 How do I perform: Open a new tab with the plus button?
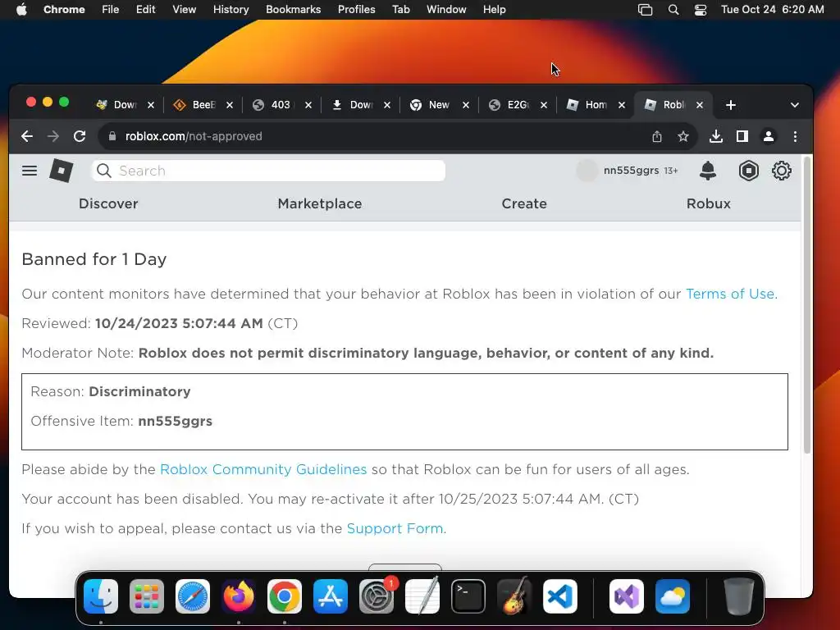point(731,105)
